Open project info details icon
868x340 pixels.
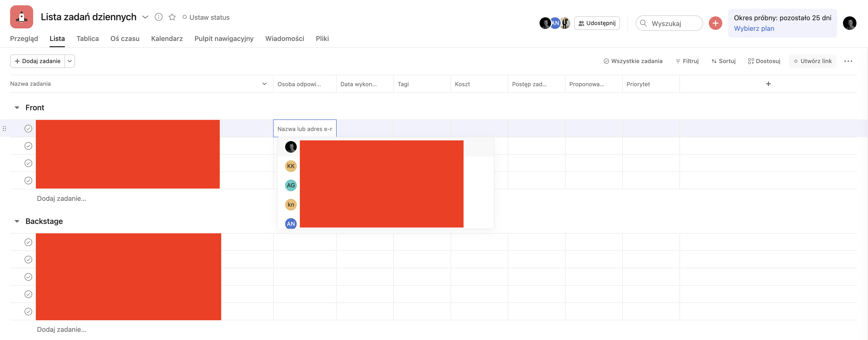[158, 17]
